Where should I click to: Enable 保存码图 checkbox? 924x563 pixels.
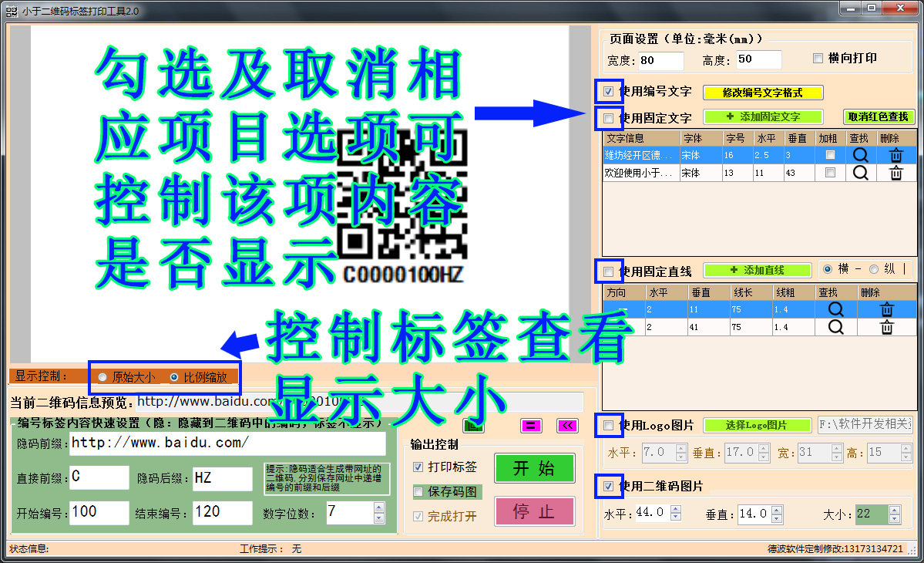(x=418, y=492)
